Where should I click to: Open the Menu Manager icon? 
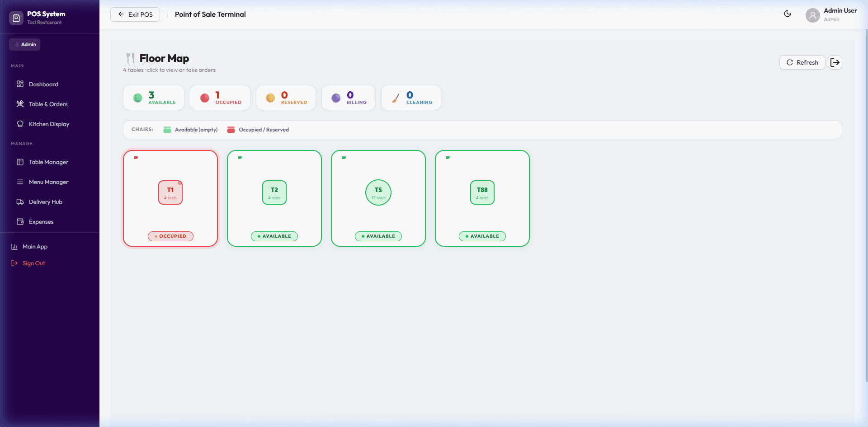[20, 182]
